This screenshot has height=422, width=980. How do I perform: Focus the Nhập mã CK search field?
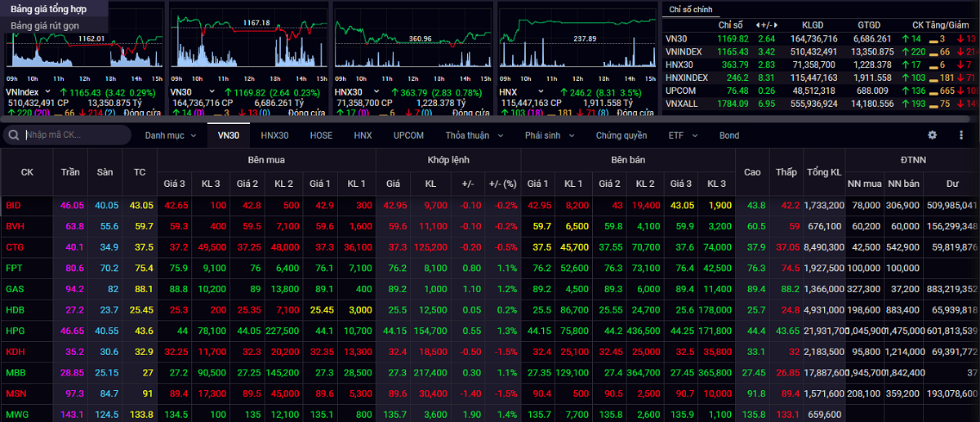(x=75, y=135)
